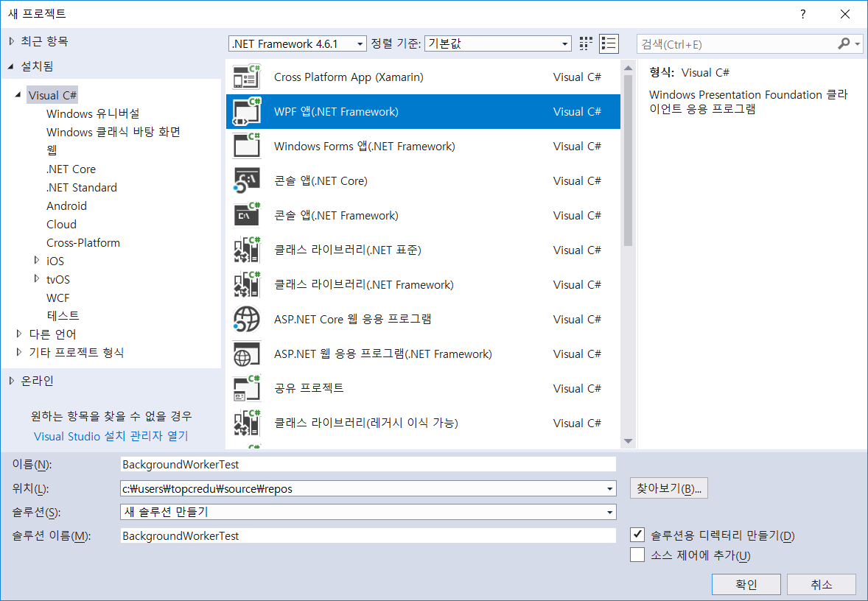868x601 pixels.
Task: Select the 웹 category
Action: click(52, 150)
